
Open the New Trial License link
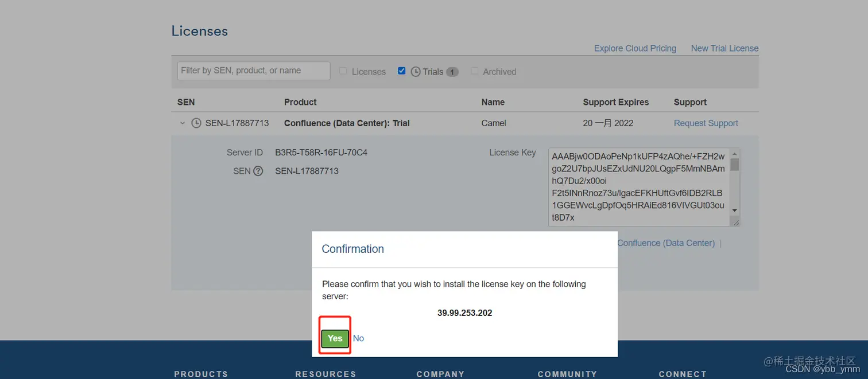[724, 48]
